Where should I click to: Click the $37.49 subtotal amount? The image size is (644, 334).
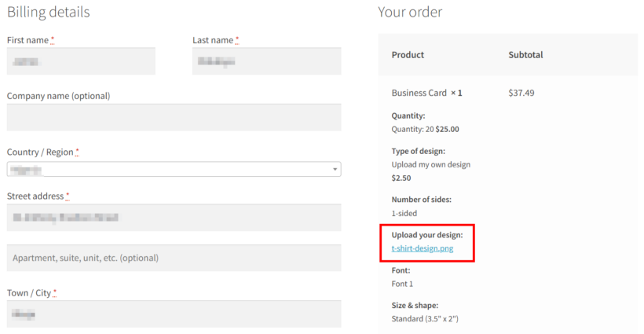(x=521, y=93)
